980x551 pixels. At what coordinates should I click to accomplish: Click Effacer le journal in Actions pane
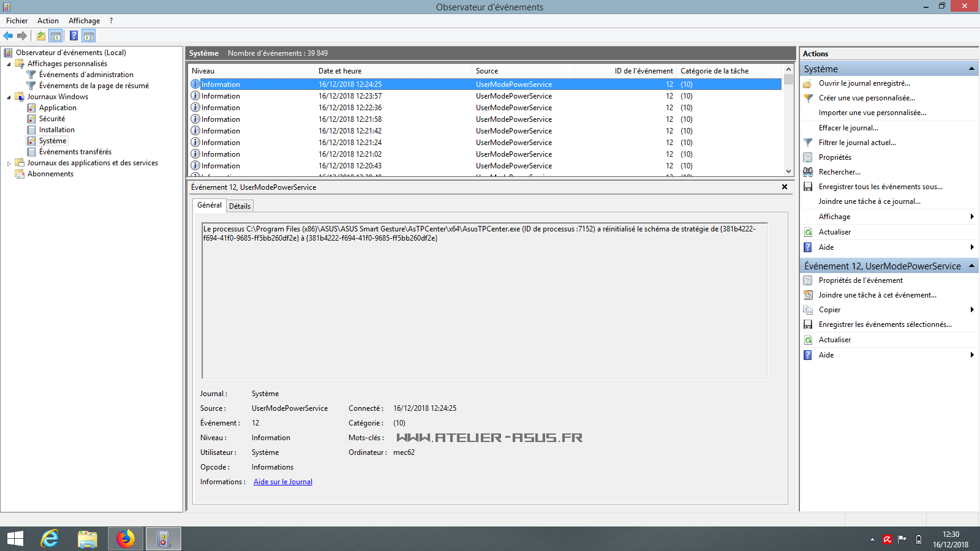(848, 128)
